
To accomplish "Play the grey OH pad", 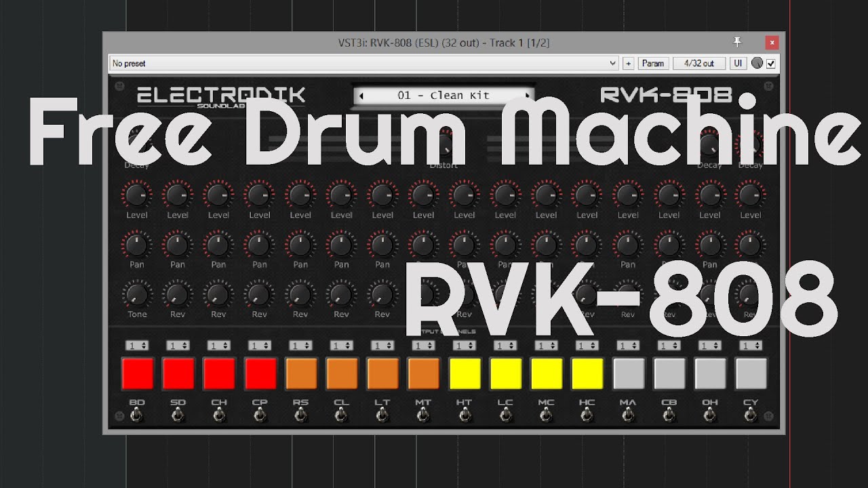I will [x=710, y=373].
